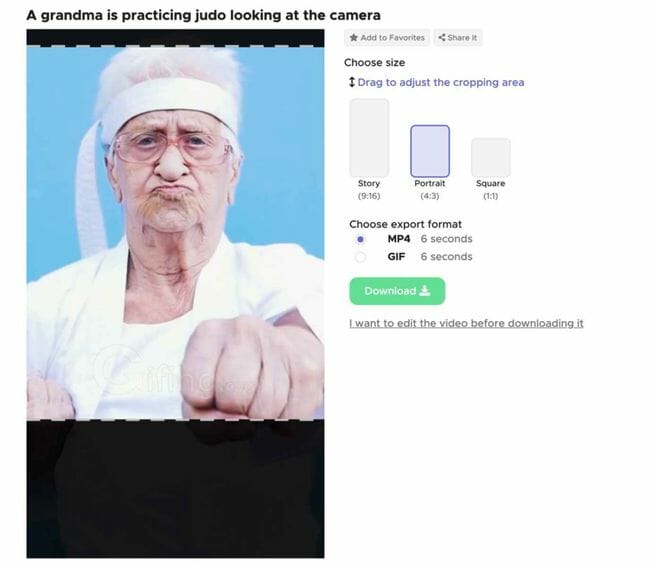650x565 pixels.
Task: Click the dark cropped-out area below the preview
Action: point(175,490)
